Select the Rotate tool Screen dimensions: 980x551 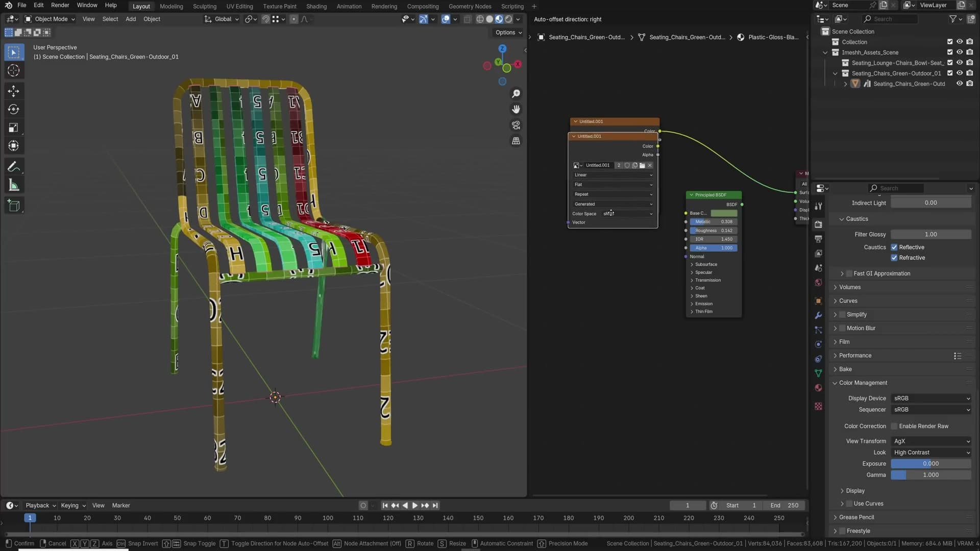coord(14,109)
